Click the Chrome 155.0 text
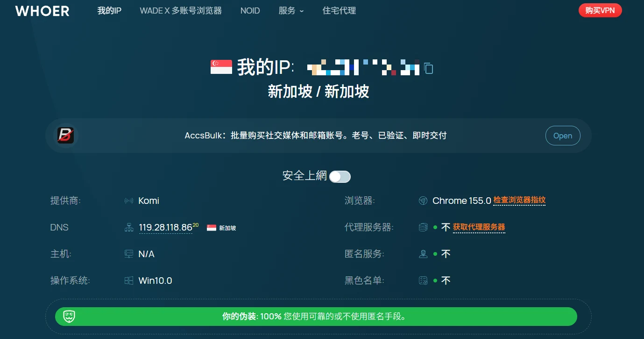Image resolution: width=644 pixels, height=339 pixels. point(462,201)
